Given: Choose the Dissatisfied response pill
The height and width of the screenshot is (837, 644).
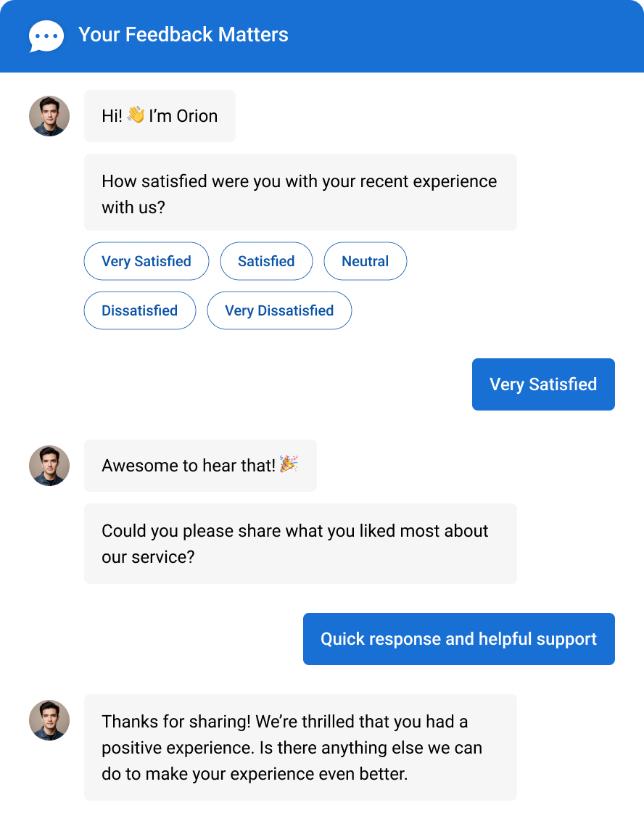Looking at the screenshot, I should click(139, 310).
